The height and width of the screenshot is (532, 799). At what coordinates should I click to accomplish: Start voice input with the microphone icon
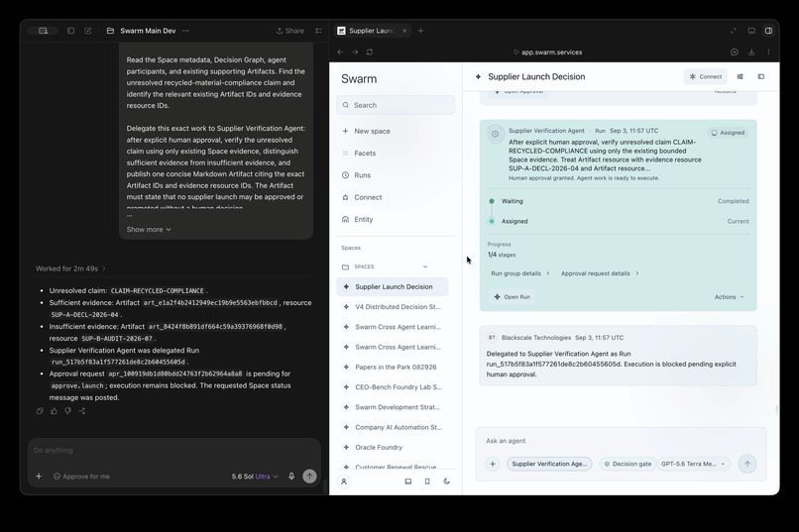(291, 477)
